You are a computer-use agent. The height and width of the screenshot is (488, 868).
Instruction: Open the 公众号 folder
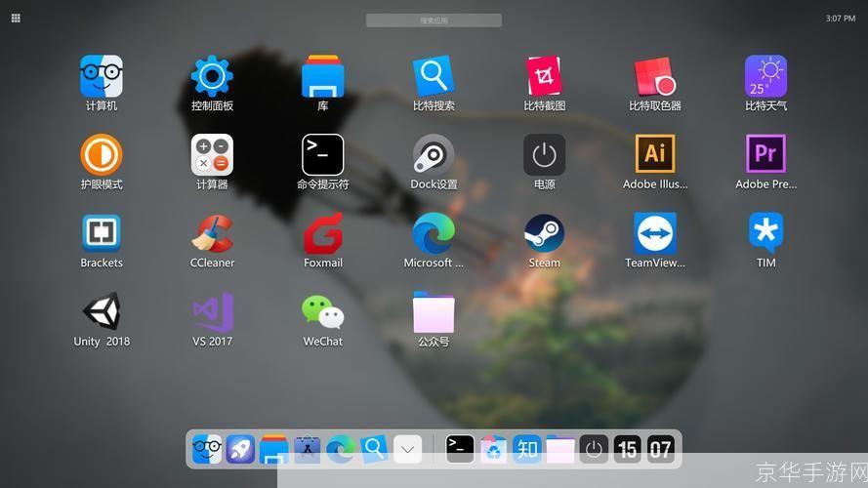click(434, 312)
